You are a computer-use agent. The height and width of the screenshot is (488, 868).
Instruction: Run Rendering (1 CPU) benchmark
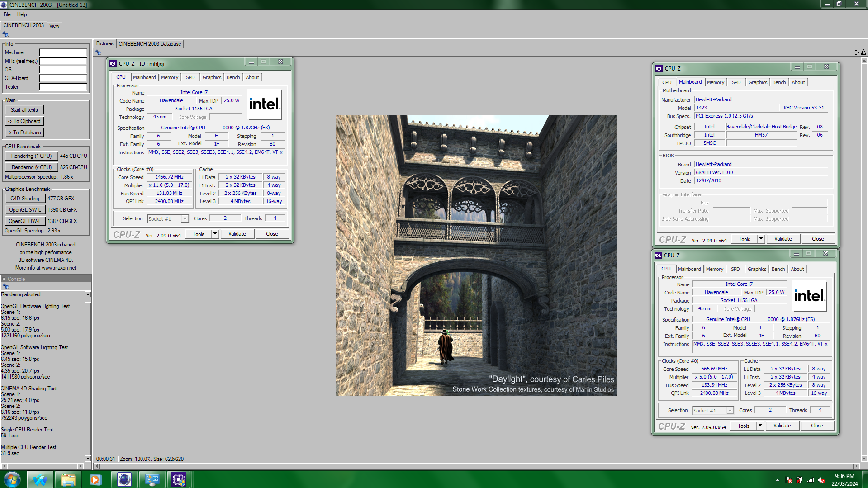(32, 156)
